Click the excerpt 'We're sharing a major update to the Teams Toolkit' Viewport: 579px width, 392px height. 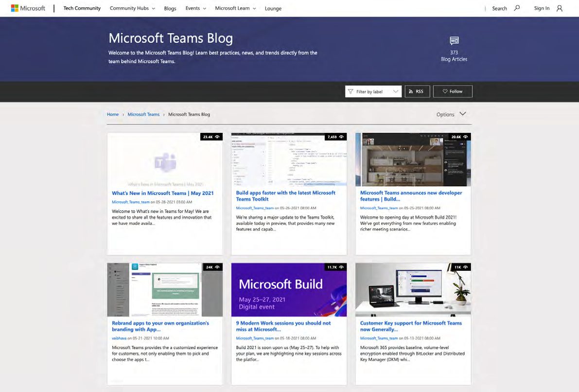(x=285, y=223)
